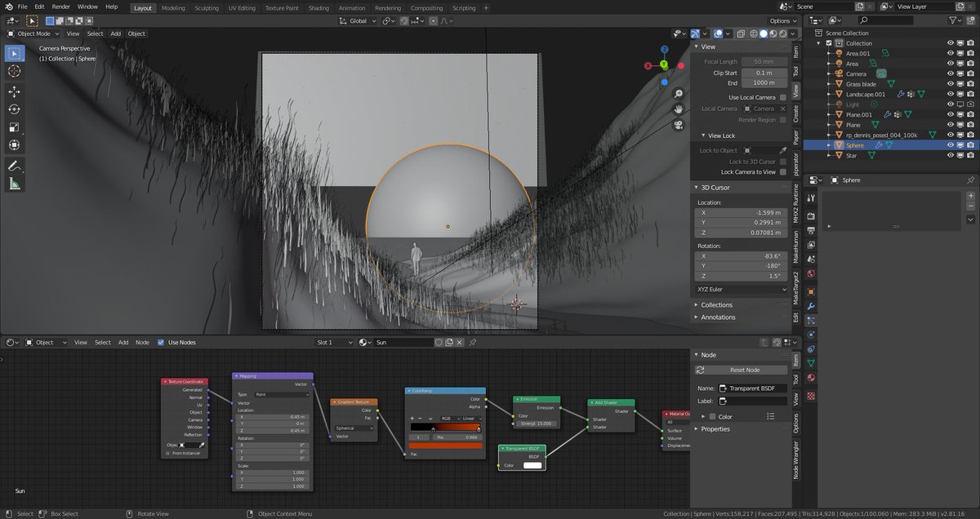The image size is (980, 519).
Task: Select the Rotate tool in the left toolbar
Action: 14,109
